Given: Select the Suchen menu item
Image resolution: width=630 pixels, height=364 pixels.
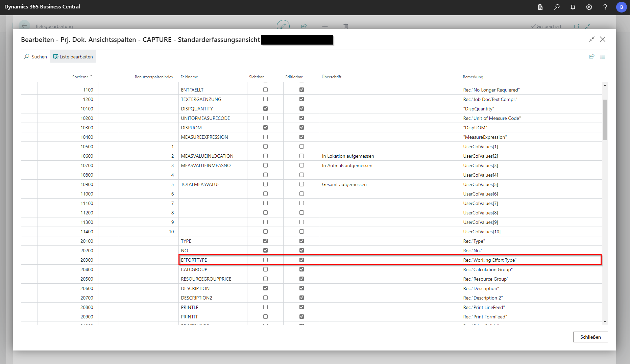Looking at the screenshot, I should pos(35,57).
